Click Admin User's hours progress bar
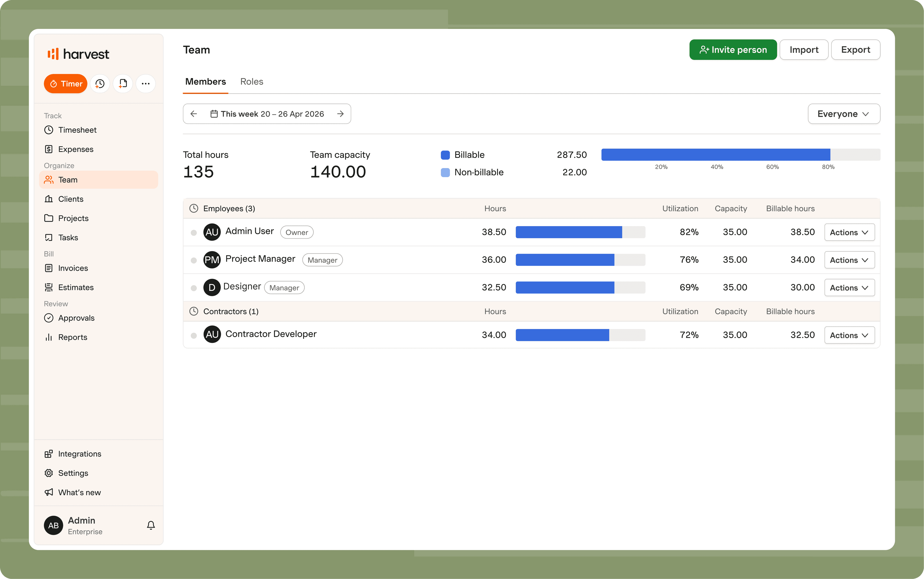924x579 pixels. pos(580,232)
